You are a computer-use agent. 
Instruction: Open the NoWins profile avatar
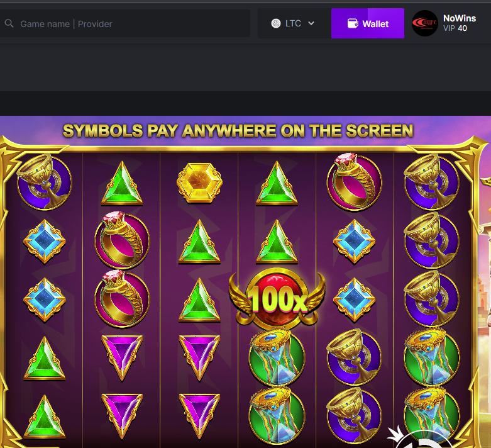tap(424, 23)
